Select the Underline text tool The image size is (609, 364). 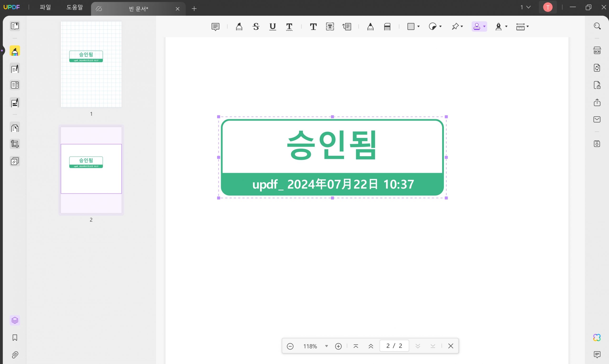pyautogui.click(x=273, y=26)
